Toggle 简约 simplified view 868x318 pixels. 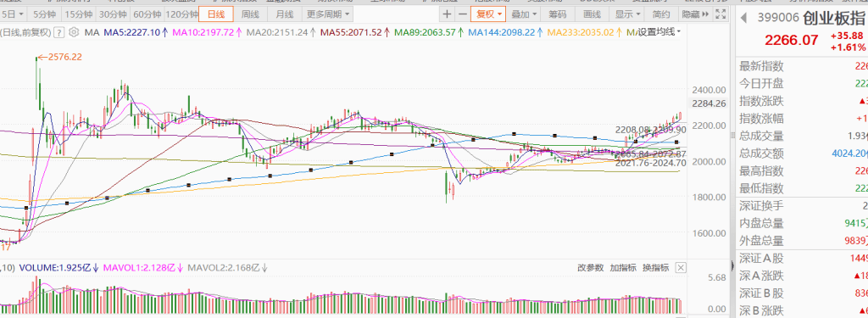tap(661, 14)
